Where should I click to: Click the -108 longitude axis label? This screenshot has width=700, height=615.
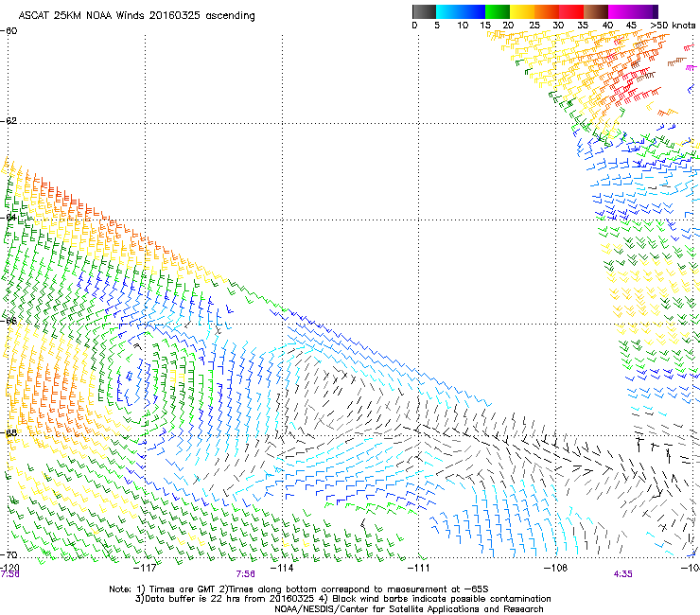click(x=556, y=568)
